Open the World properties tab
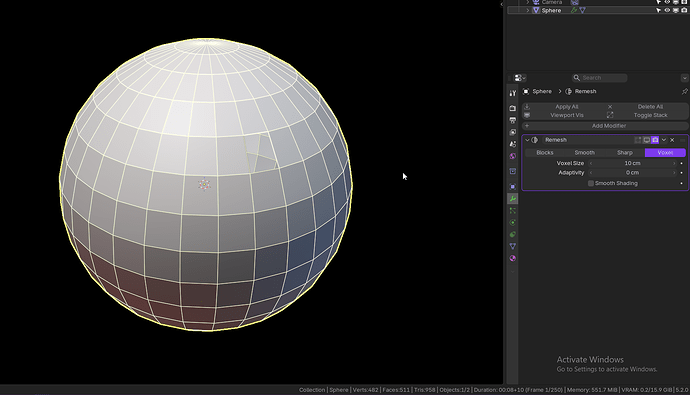The image size is (690, 395). point(513,156)
